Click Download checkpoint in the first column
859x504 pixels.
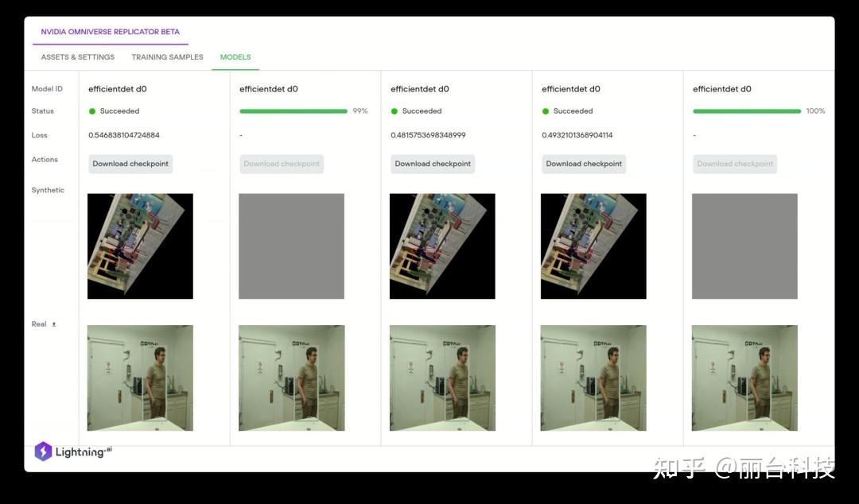[130, 163]
